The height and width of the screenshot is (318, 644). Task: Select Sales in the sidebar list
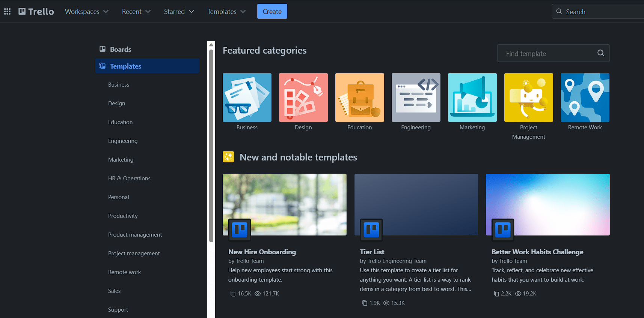tap(115, 291)
